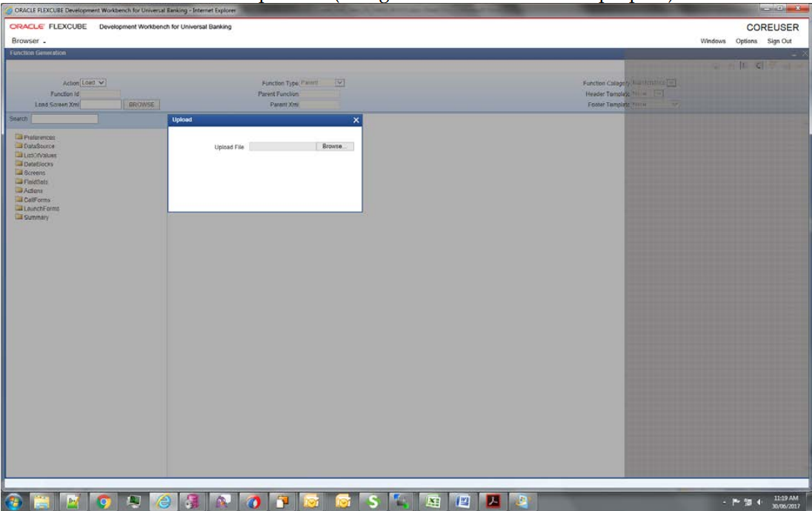Open the Browser menu
This screenshot has width=812, height=511.
pyautogui.click(x=28, y=41)
